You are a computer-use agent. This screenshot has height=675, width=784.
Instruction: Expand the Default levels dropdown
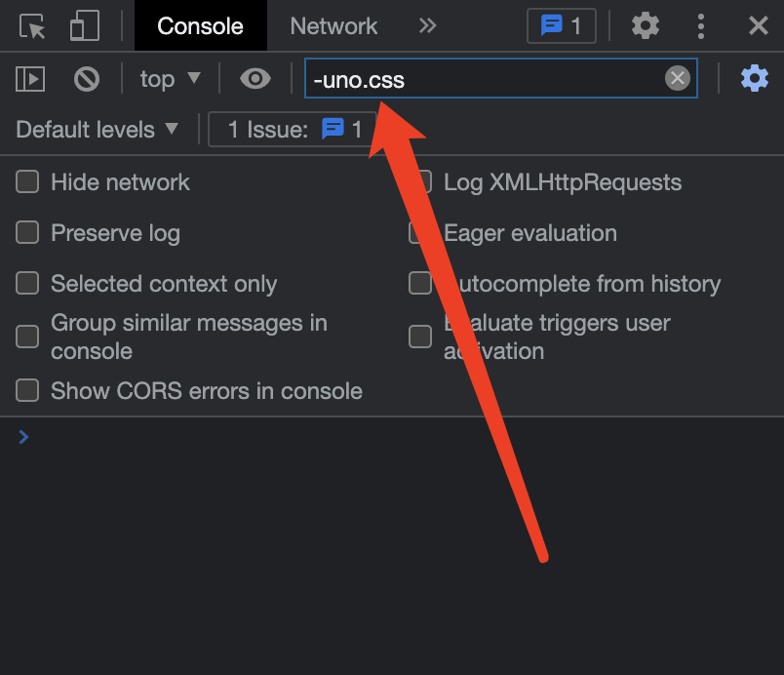pos(98,130)
